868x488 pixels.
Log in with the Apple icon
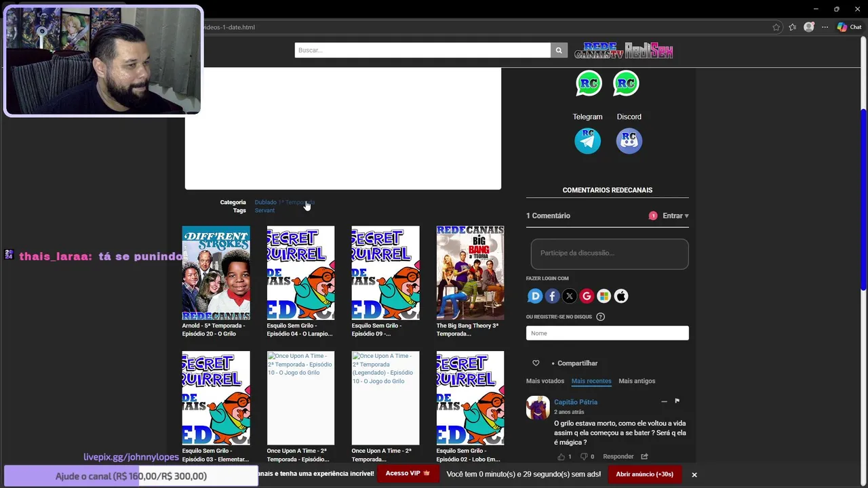pos(621,296)
